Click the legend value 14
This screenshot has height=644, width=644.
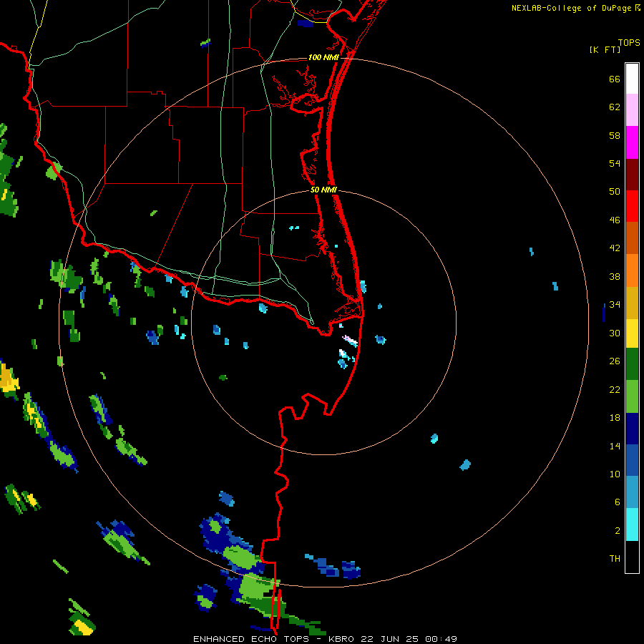[615, 446]
